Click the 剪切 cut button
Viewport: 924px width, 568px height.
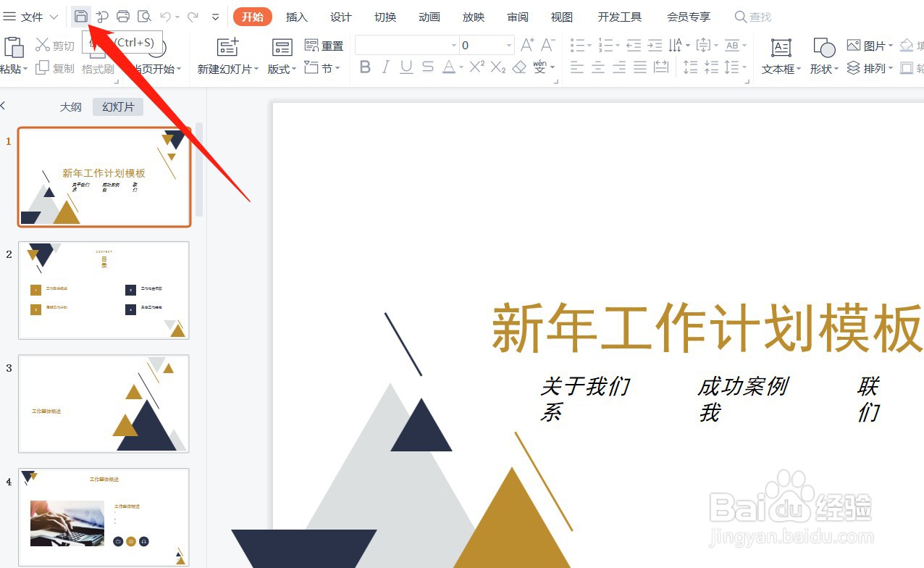(56, 46)
